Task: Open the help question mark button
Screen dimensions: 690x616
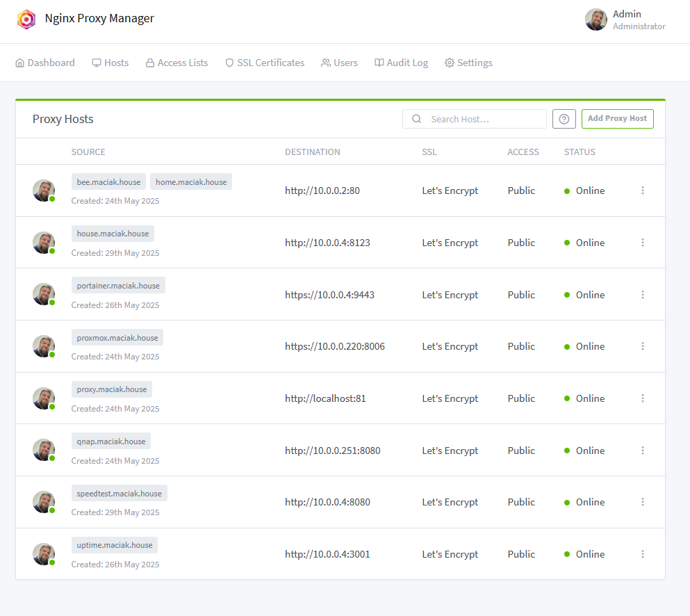Action: pos(564,119)
